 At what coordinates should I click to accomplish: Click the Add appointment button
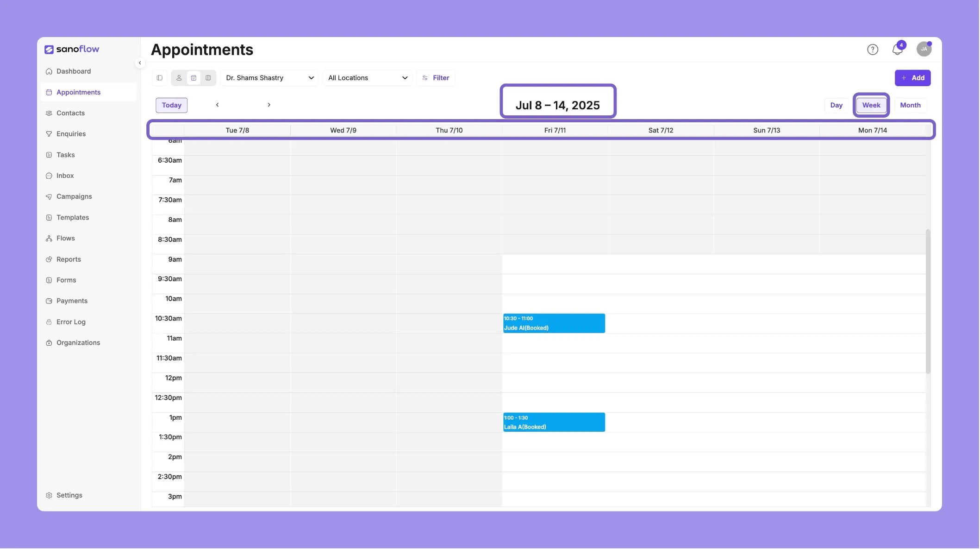[x=912, y=78]
